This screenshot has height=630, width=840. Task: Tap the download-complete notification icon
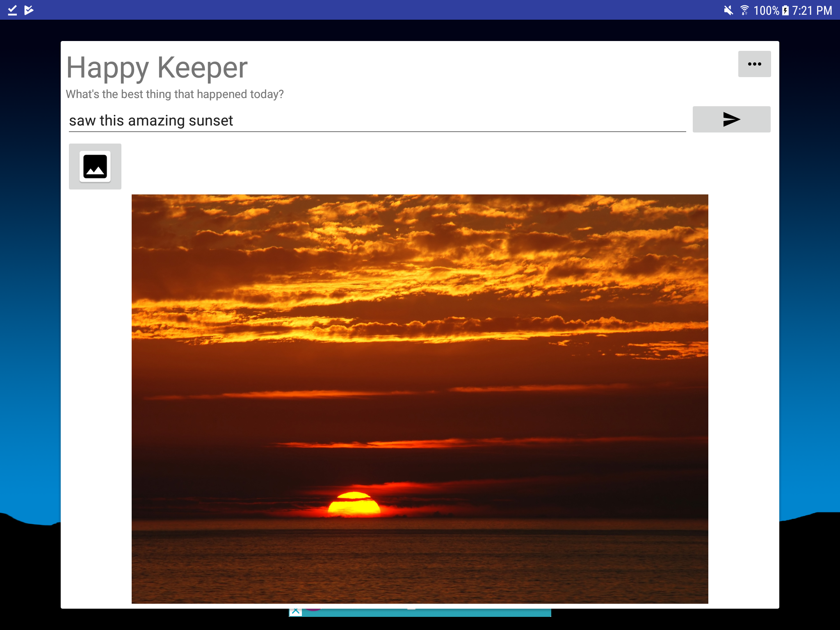pyautogui.click(x=12, y=10)
